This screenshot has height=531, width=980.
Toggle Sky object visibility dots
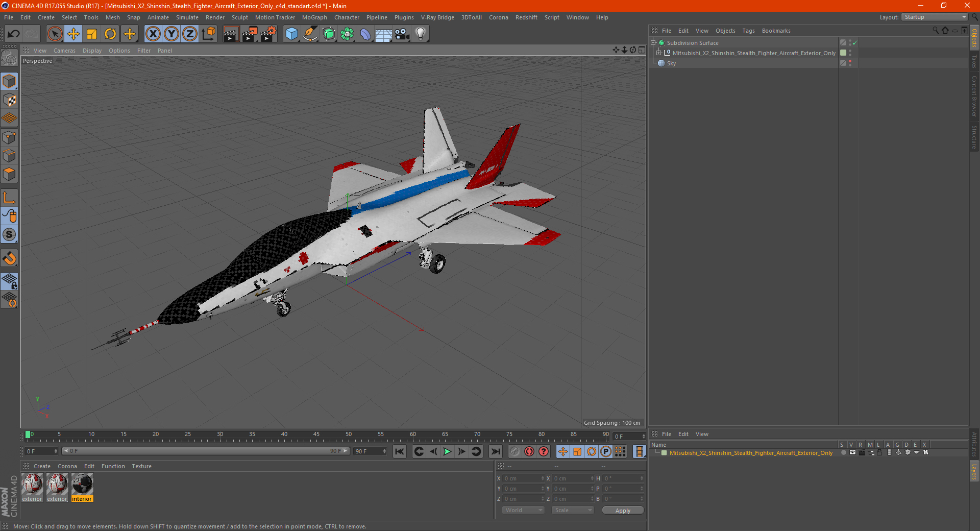pos(850,63)
